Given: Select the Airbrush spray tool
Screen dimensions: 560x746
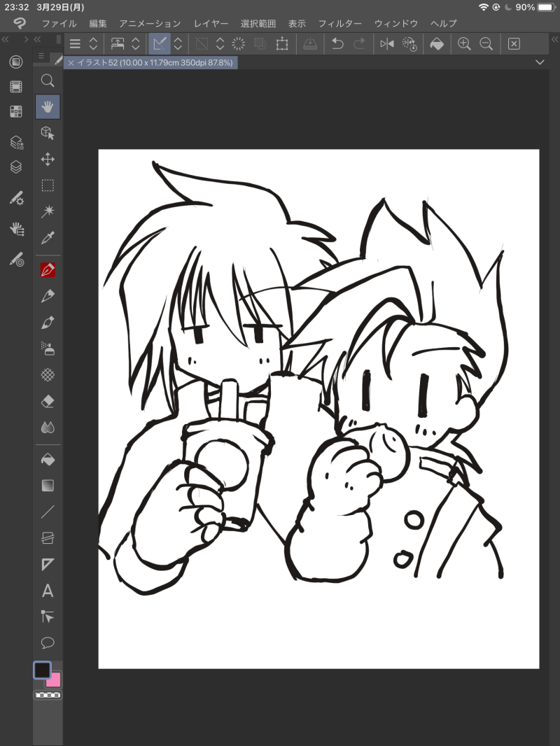Looking at the screenshot, I should (x=48, y=349).
